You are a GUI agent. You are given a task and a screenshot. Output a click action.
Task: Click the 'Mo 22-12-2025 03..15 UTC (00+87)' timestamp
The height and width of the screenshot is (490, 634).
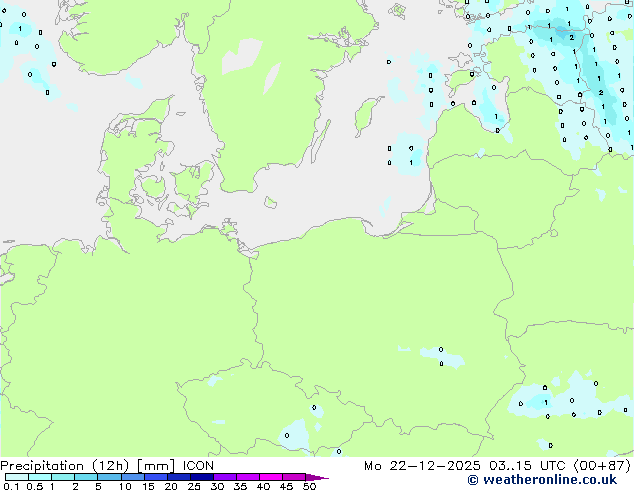[x=497, y=466]
